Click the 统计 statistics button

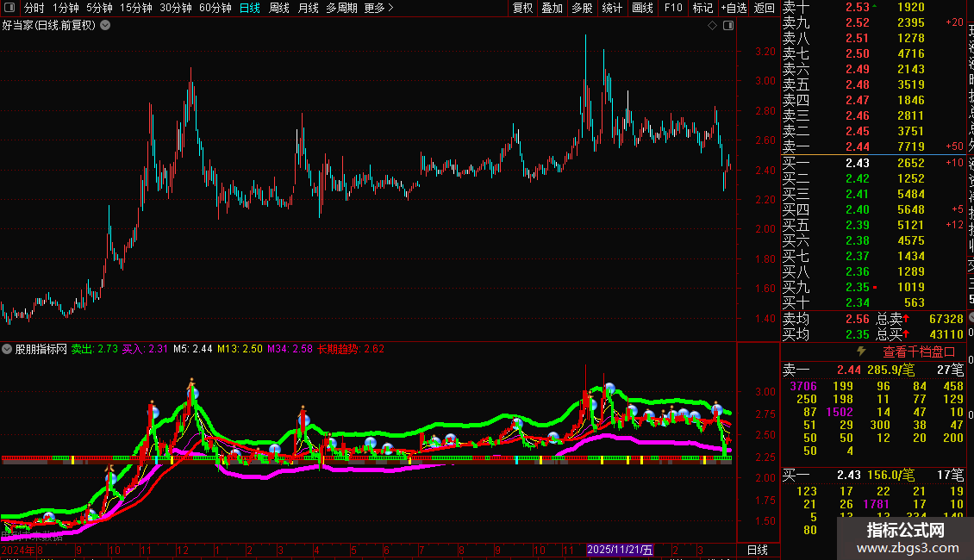click(612, 8)
